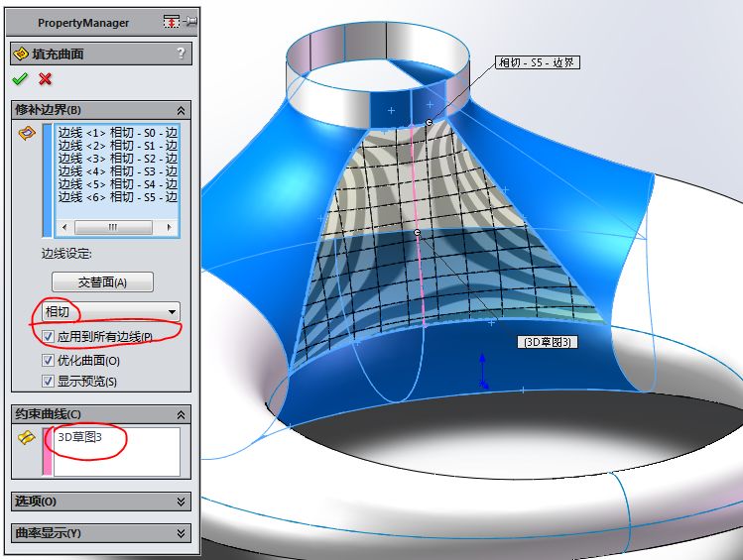Select 3D草图3 in constraint curves box

point(79,437)
